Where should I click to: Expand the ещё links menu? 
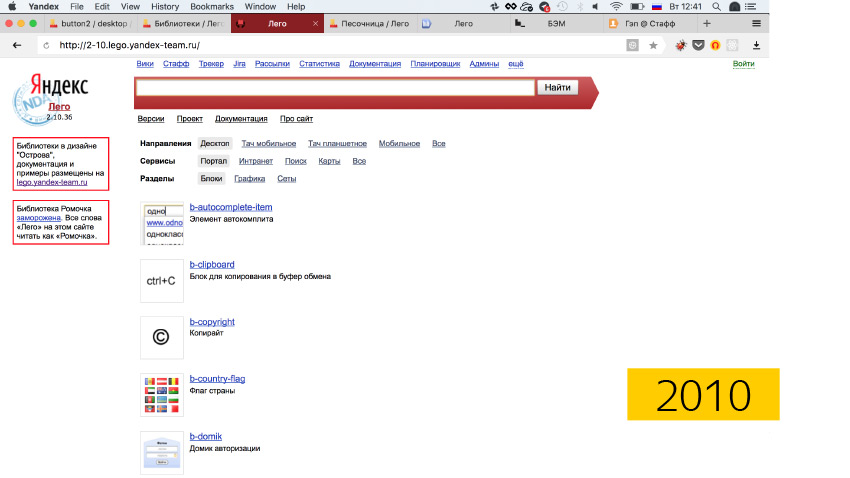click(516, 64)
